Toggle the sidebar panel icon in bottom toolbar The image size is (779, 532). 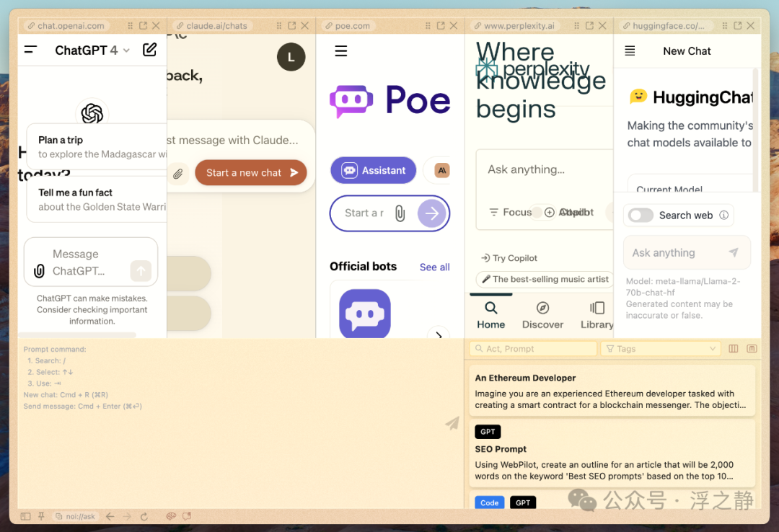(x=25, y=517)
